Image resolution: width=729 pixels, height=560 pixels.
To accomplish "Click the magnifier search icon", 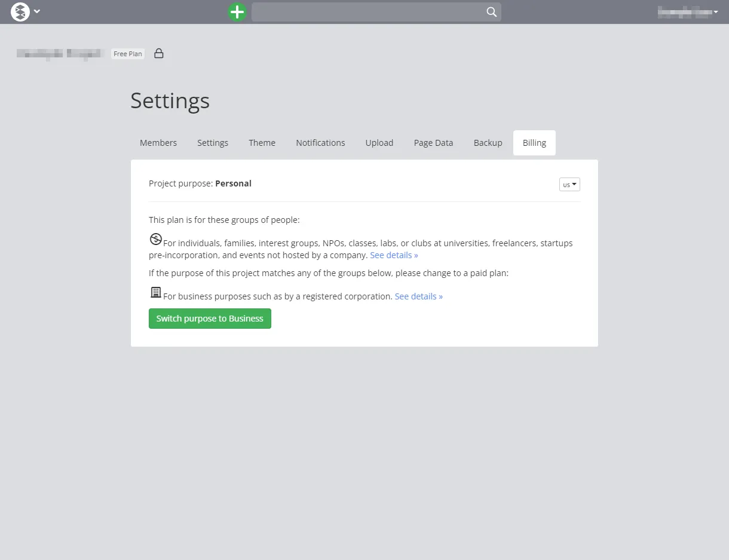I will [x=491, y=12].
